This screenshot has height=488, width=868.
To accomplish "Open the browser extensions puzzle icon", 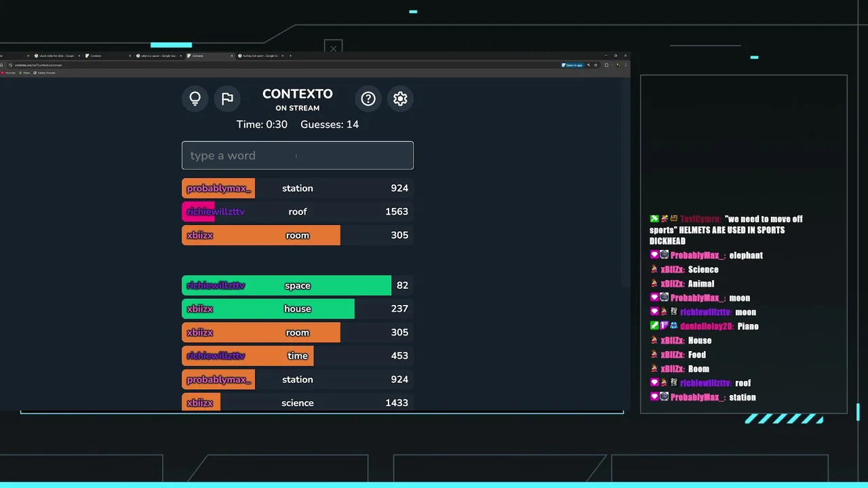I will click(x=606, y=65).
